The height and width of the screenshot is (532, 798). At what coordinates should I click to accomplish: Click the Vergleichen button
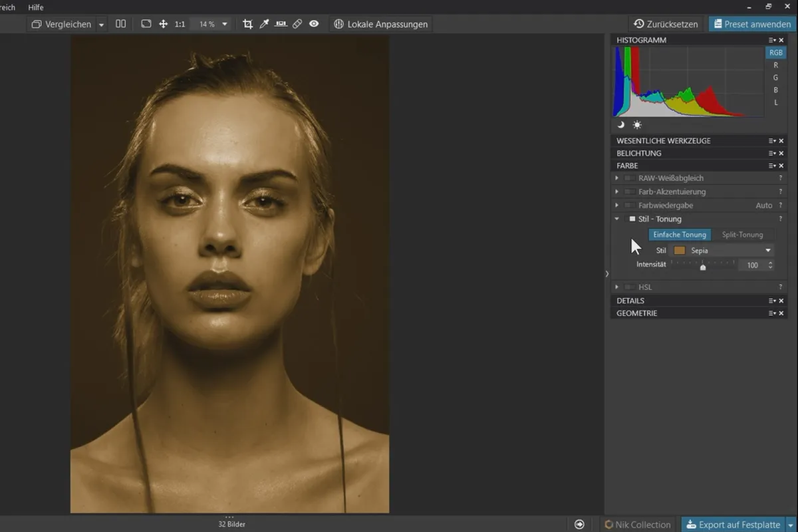pyautogui.click(x=62, y=25)
